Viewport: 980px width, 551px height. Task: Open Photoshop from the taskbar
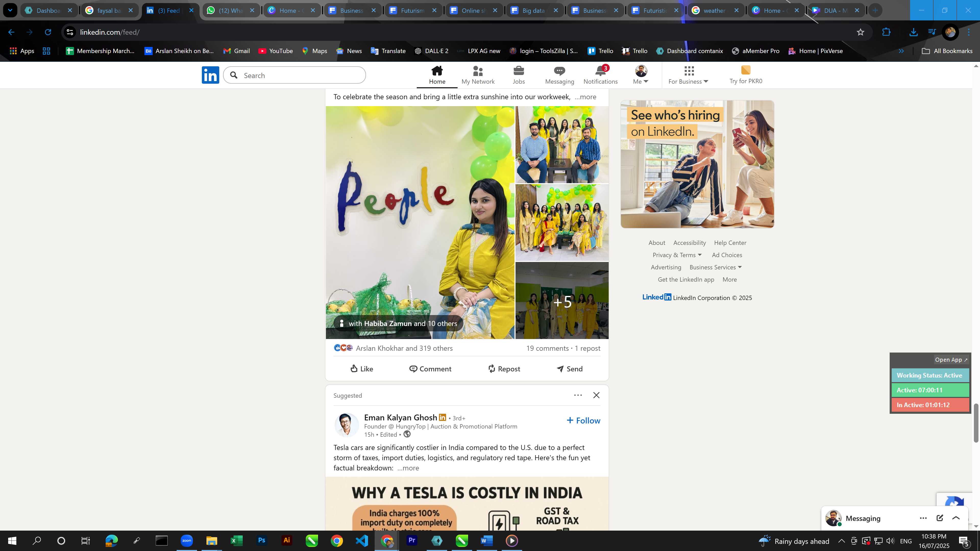click(x=261, y=540)
